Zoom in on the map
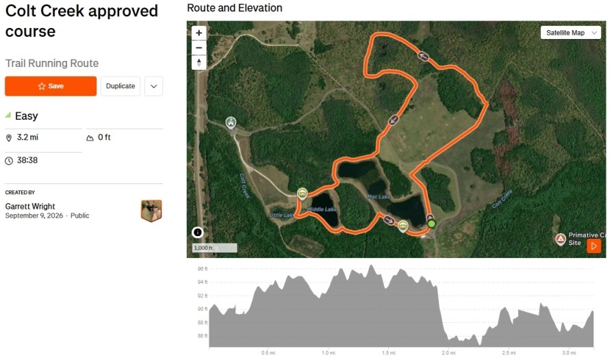This screenshot has width=616, height=364. point(198,33)
